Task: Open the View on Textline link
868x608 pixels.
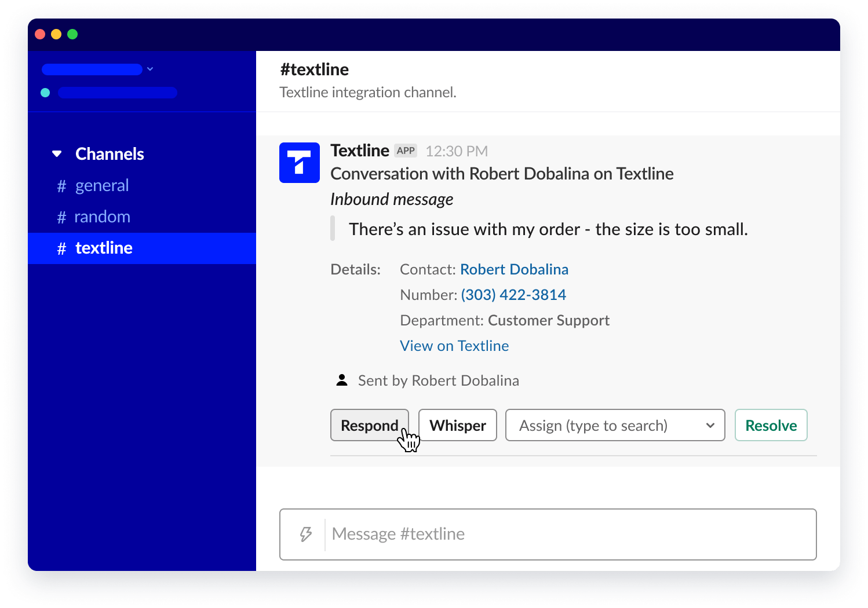Action: coord(454,346)
